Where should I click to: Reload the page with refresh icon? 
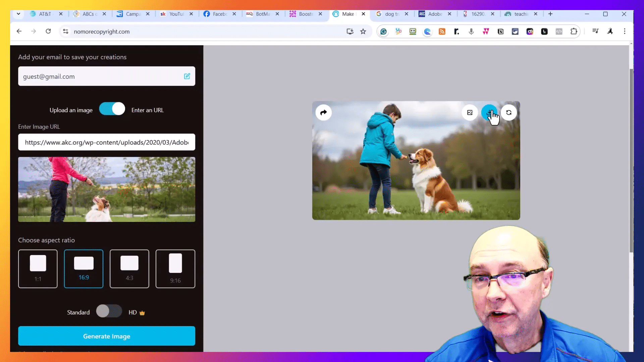pyautogui.click(x=48, y=32)
